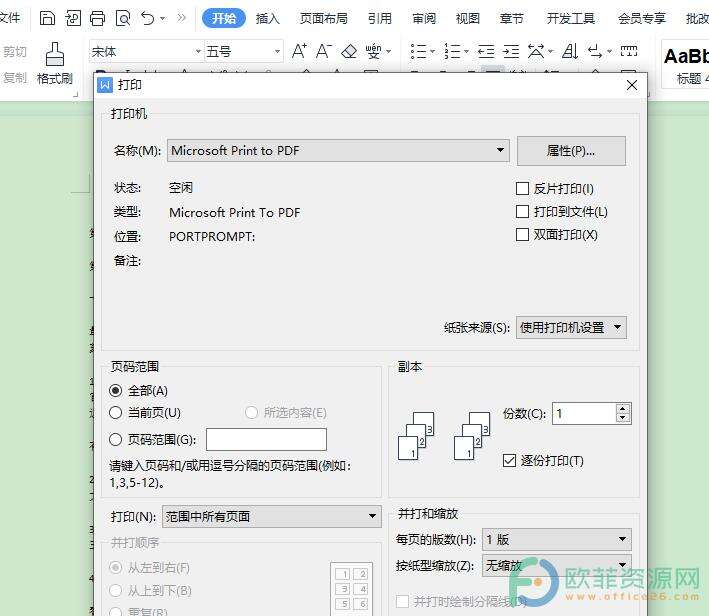Click the page range input field
Viewport: 709px width, 616px height.
[x=266, y=439]
